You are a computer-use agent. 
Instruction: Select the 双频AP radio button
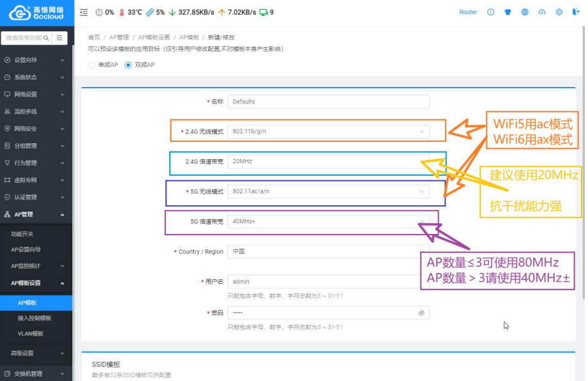[128, 65]
